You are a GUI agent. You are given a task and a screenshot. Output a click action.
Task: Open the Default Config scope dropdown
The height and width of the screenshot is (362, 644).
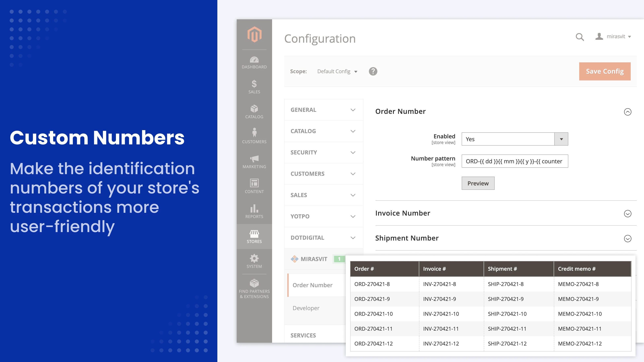(x=337, y=71)
